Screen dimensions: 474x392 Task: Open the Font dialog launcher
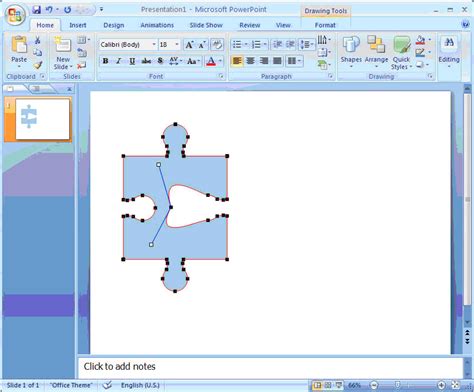coord(221,76)
